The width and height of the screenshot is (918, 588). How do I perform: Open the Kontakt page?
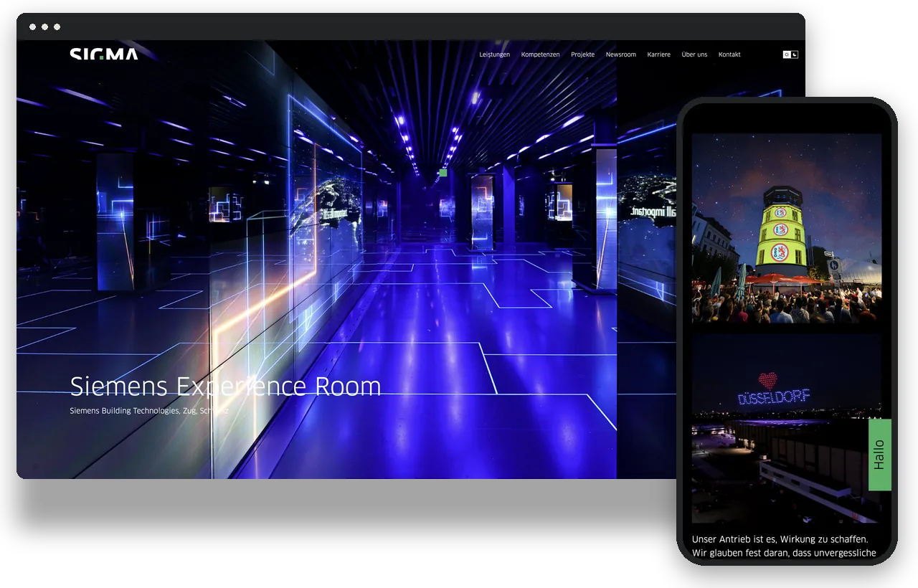click(729, 54)
